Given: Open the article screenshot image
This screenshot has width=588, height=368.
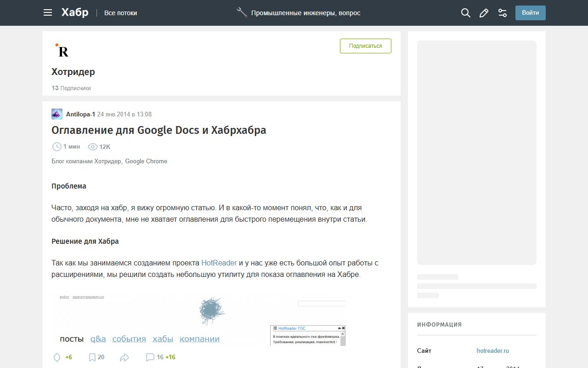Looking at the screenshot, I should [x=198, y=319].
